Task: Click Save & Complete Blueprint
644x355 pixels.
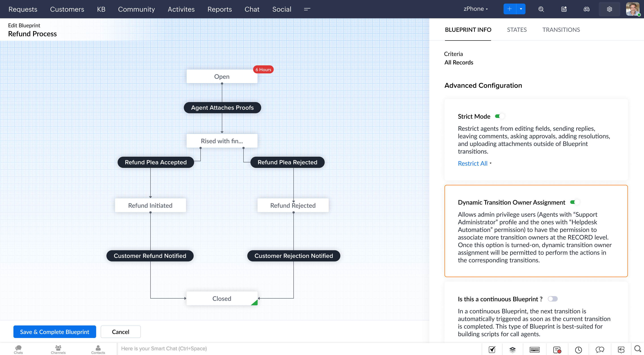Action: point(55,332)
